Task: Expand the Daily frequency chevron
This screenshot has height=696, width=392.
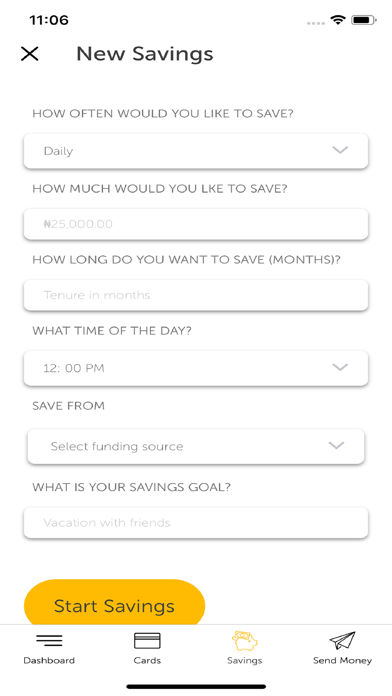Action: point(340,150)
